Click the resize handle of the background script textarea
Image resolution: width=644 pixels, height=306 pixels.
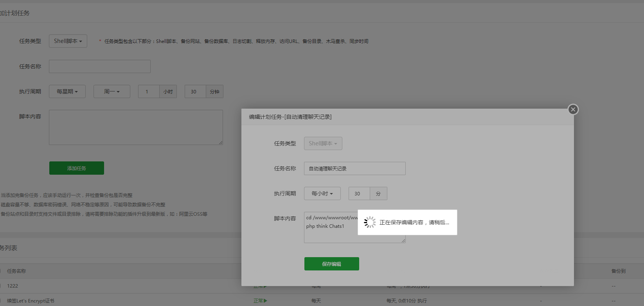221,143
